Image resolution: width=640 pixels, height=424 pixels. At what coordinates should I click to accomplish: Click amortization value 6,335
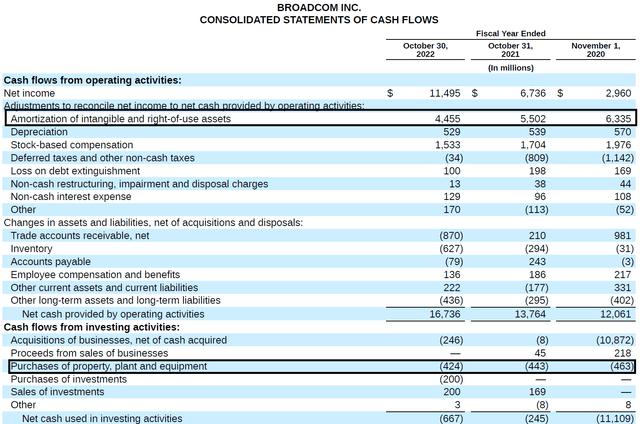(618, 119)
